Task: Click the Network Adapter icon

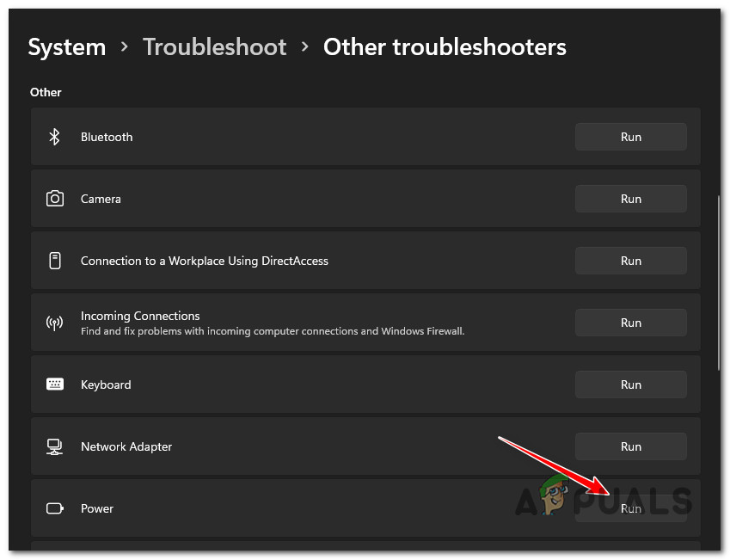Action: click(54, 446)
